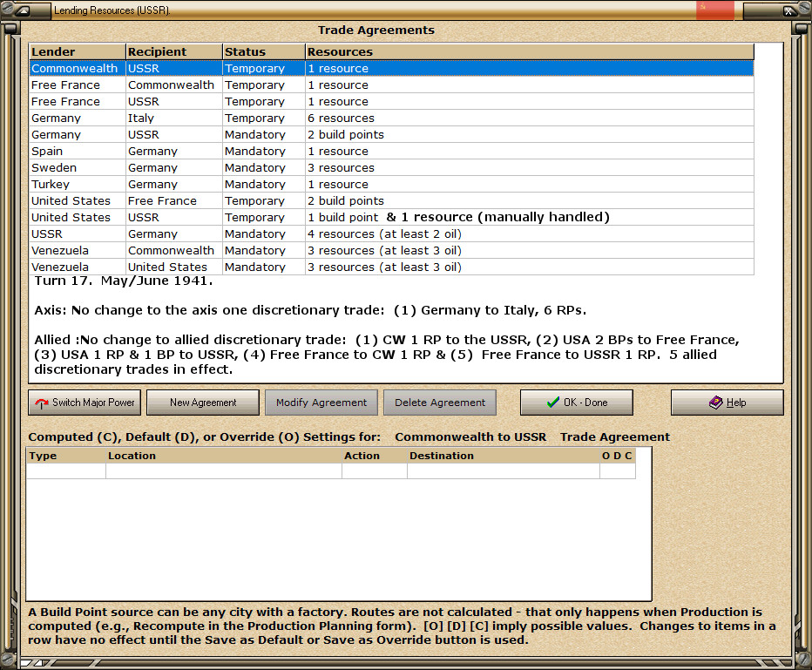Image resolution: width=812 pixels, height=670 pixels.
Task: Click the Soviet flag icon in title bar
Action: click(x=714, y=10)
